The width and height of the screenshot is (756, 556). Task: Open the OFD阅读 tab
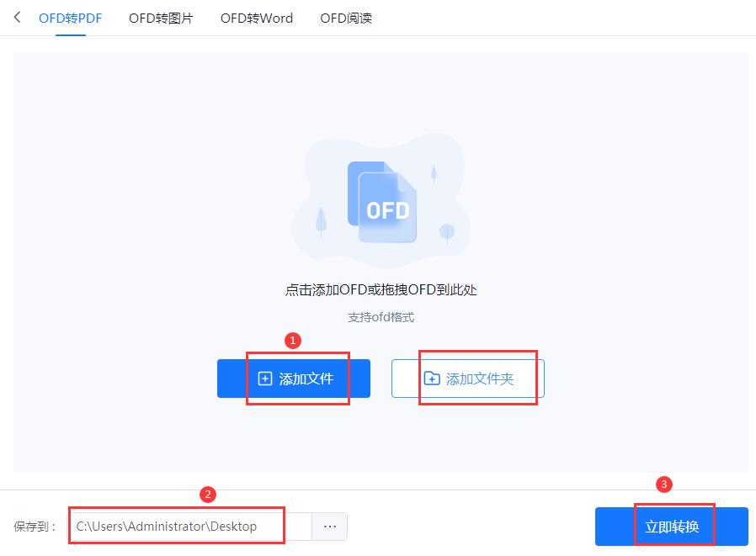(x=346, y=19)
